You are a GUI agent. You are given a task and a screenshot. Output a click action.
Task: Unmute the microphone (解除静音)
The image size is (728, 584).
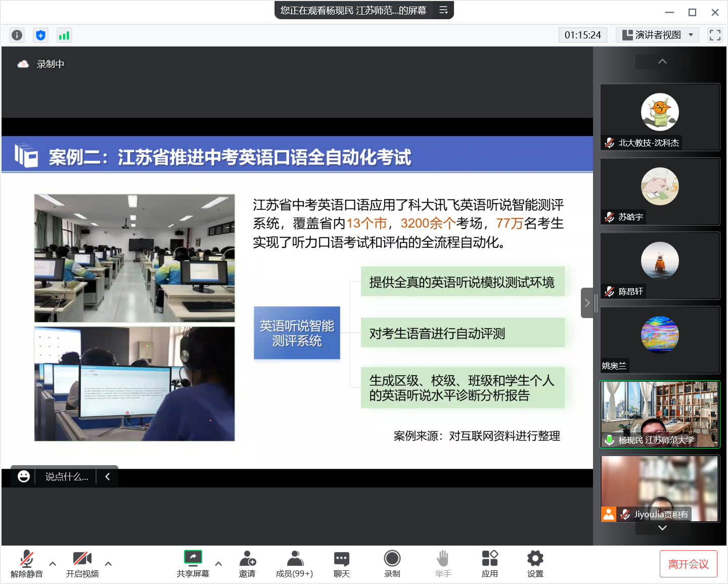pyautogui.click(x=27, y=563)
